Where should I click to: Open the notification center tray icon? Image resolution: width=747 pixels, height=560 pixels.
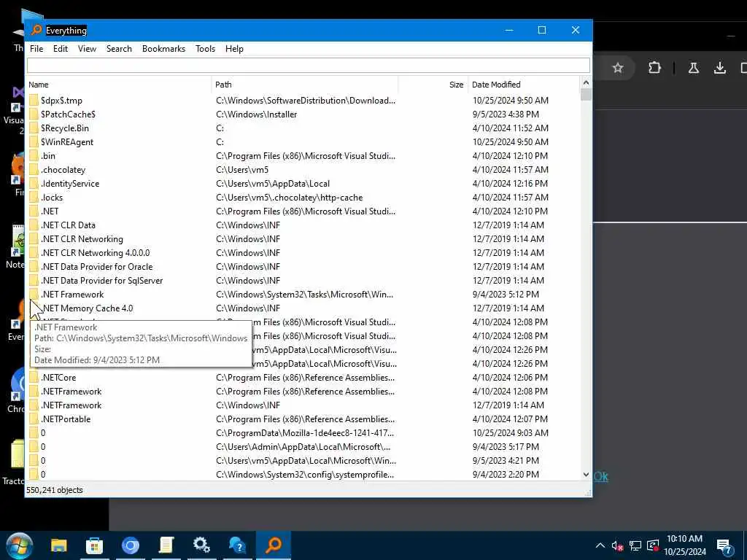coord(724,546)
